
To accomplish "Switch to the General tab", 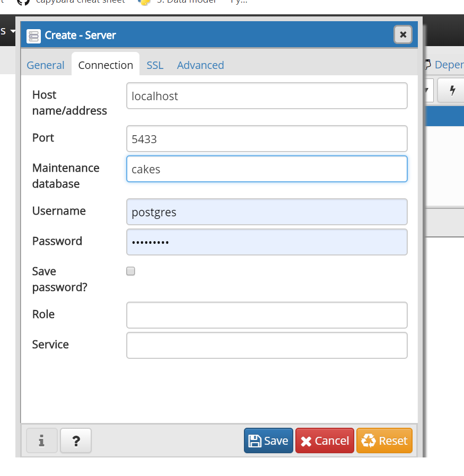I will (x=46, y=65).
